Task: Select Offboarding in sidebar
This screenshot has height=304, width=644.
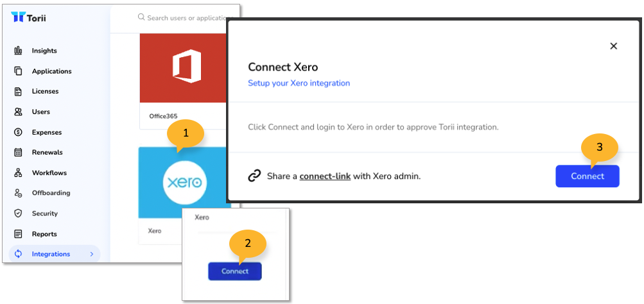Action: tap(51, 193)
